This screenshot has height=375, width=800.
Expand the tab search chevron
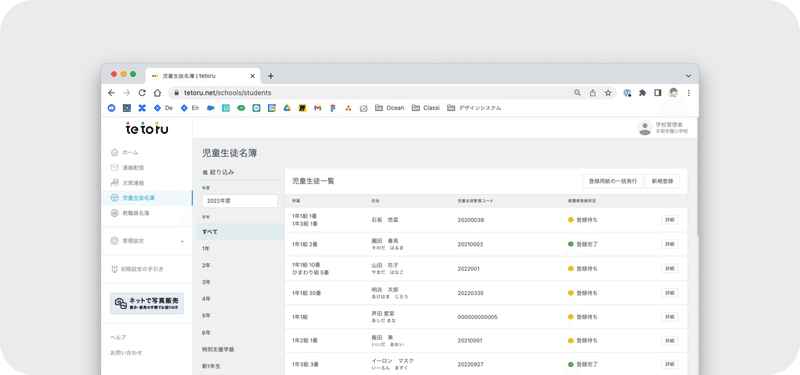coord(688,76)
